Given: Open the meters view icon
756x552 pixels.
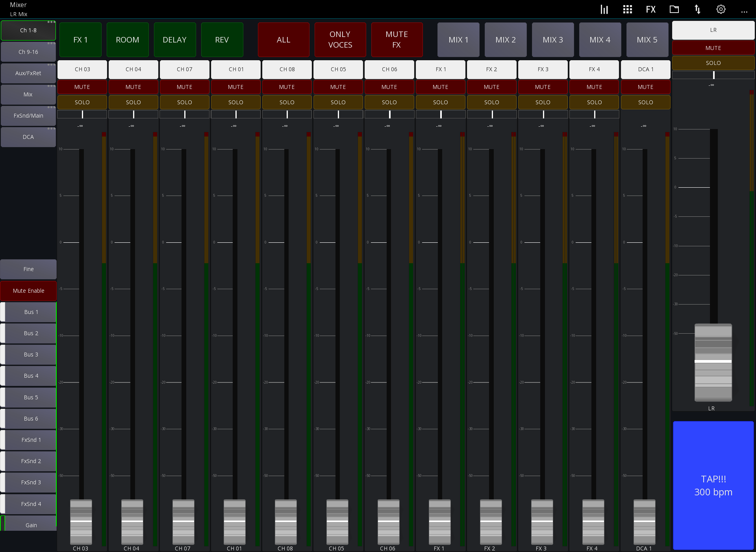Looking at the screenshot, I should [x=604, y=9].
